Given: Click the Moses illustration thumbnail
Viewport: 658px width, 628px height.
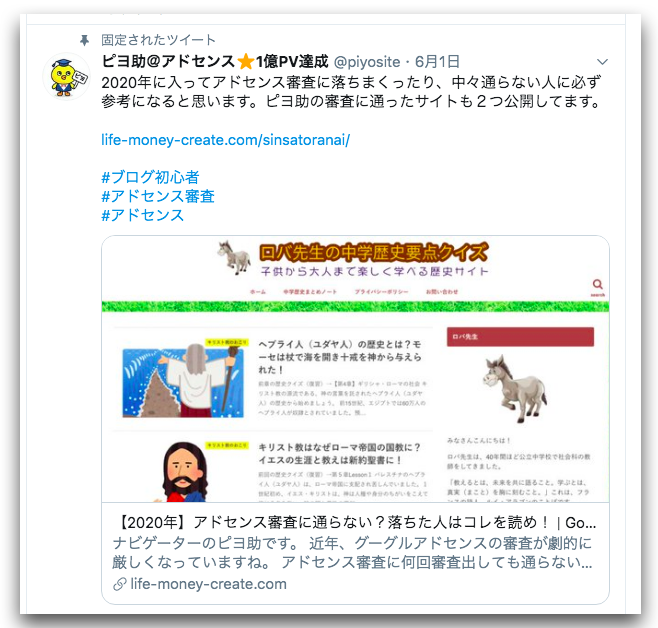Looking at the screenshot, I should [183, 380].
